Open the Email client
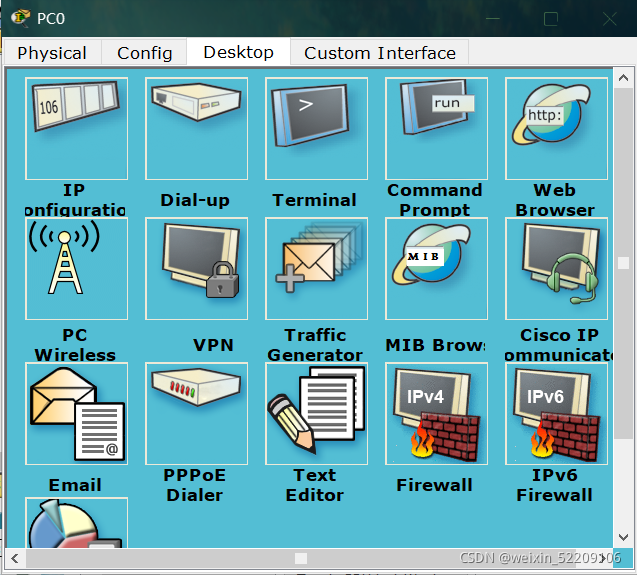The width and height of the screenshot is (637, 575). pyautogui.click(x=76, y=414)
